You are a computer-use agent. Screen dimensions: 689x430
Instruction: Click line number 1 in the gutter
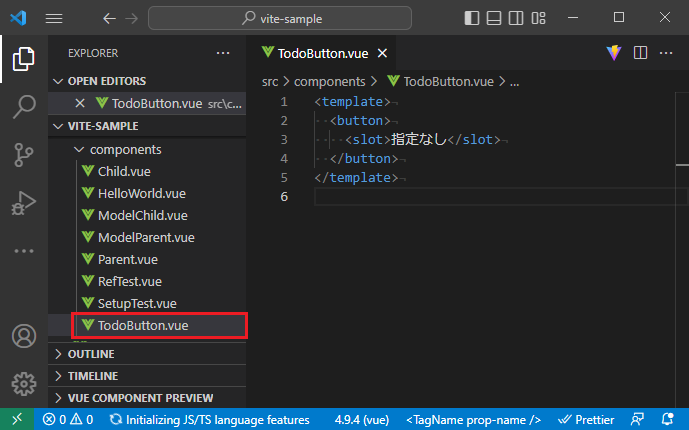(284, 102)
